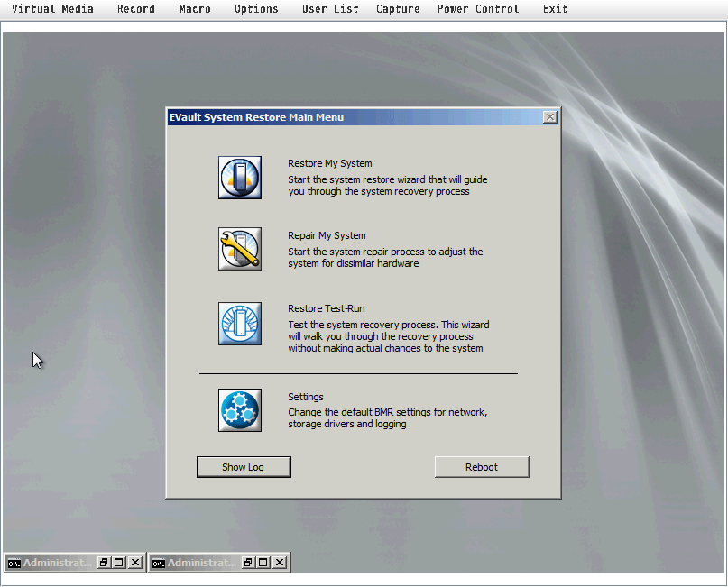Click the Restore Test-Run heading
Screen dimensions: 728x587
point(326,308)
